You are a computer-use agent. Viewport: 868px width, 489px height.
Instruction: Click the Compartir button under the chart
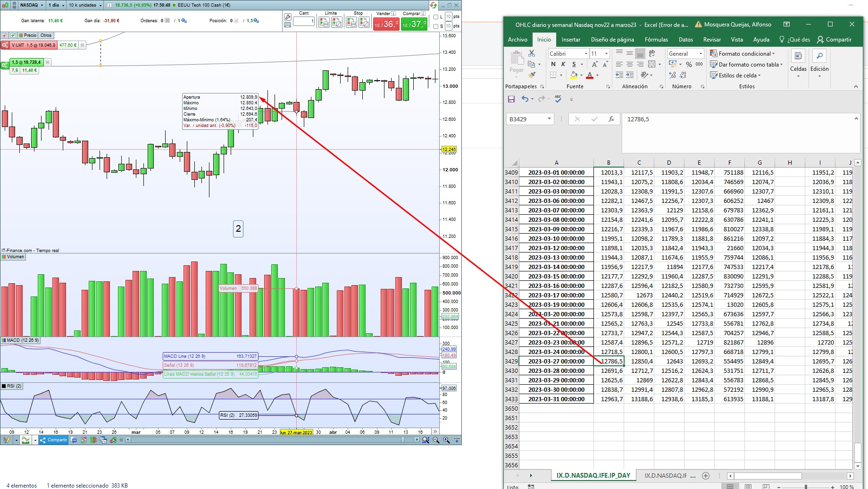(54, 440)
